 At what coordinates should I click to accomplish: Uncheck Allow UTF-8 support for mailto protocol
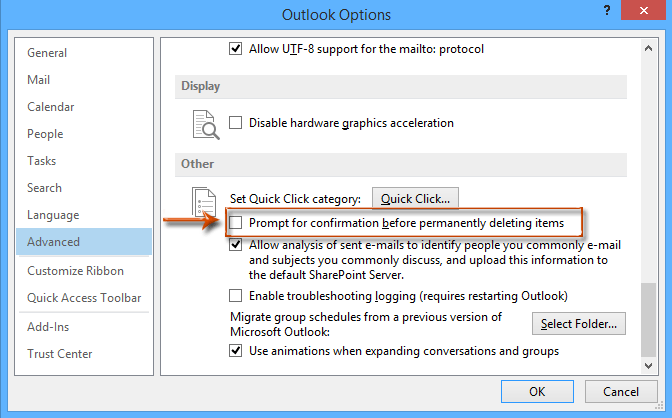[x=236, y=48]
